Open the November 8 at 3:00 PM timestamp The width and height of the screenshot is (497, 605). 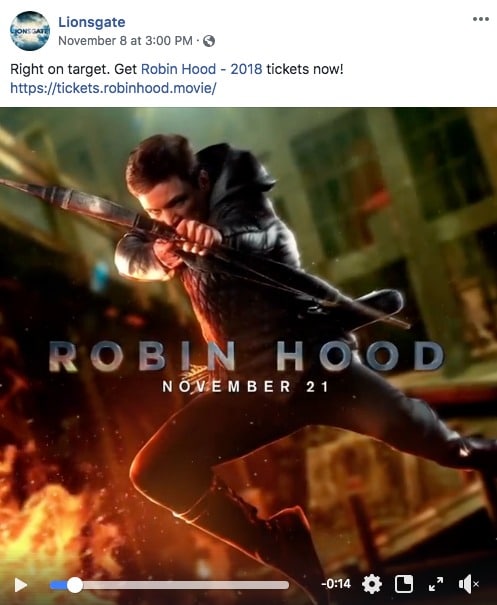point(125,41)
